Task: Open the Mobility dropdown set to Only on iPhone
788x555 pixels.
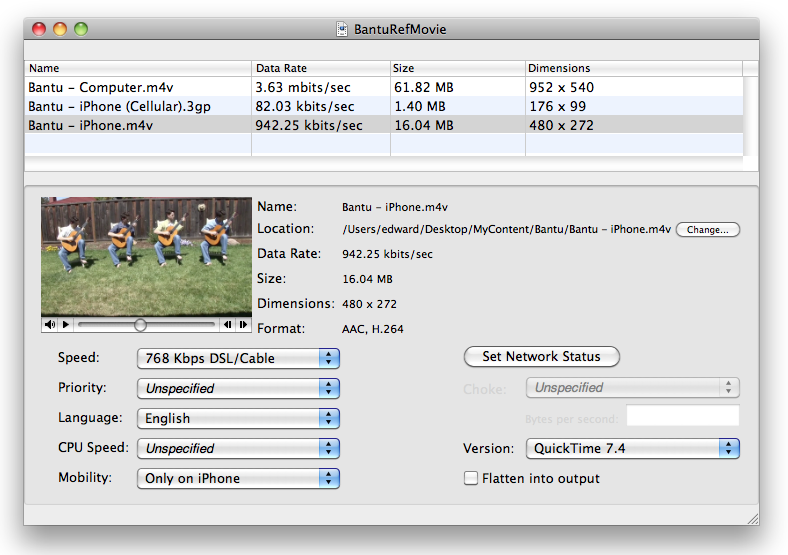Action: [238, 478]
